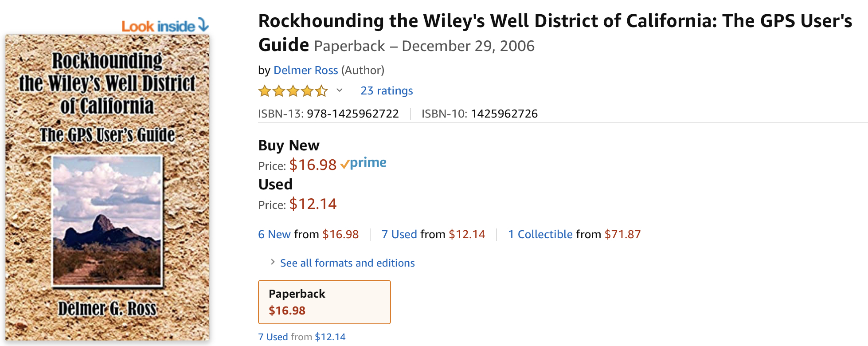Click the star rating icons
Viewport: 868px width, 346px height.
[x=293, y=91]
